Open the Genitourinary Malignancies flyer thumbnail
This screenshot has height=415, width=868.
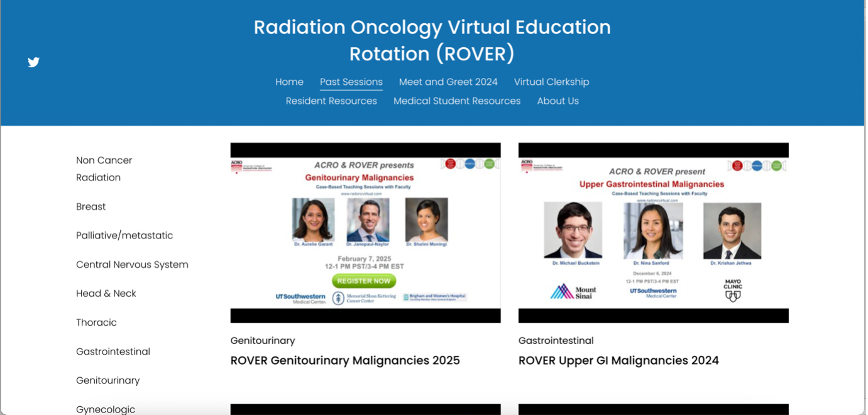pyautogui.click(x=365, y=233)
